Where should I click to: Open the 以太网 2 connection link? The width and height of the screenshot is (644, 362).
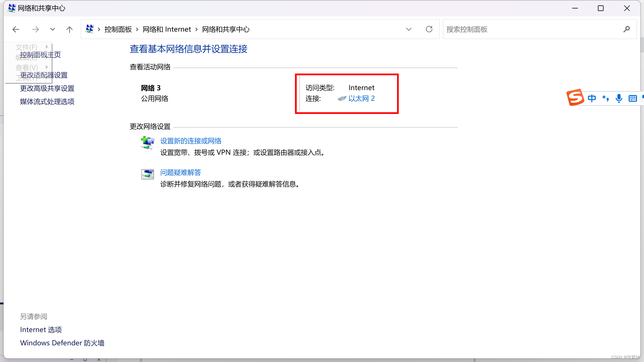tap(361, 99)
